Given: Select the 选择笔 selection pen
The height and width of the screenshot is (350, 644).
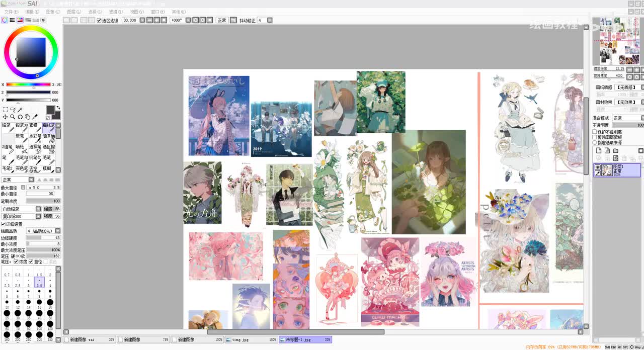Looking at the screenshot, I should pos(35,149).
